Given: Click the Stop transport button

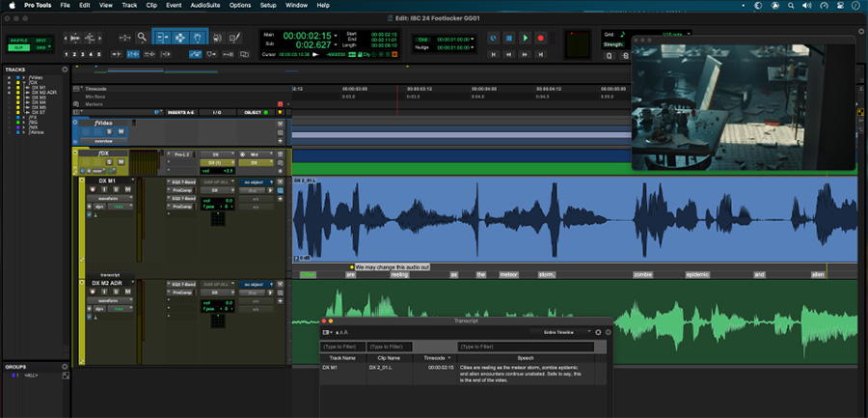Looking at the screenshot, I should coord(508,38).
